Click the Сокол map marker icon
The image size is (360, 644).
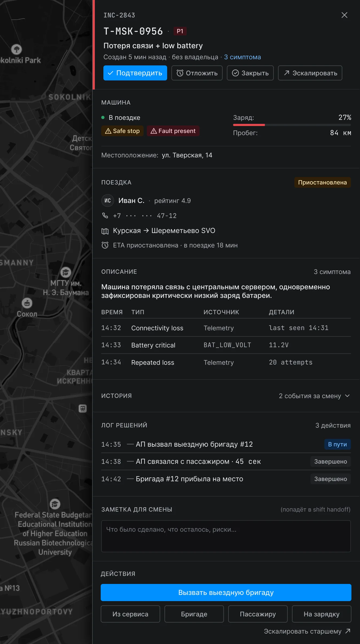pyautogui.click(x=27, y=303)
